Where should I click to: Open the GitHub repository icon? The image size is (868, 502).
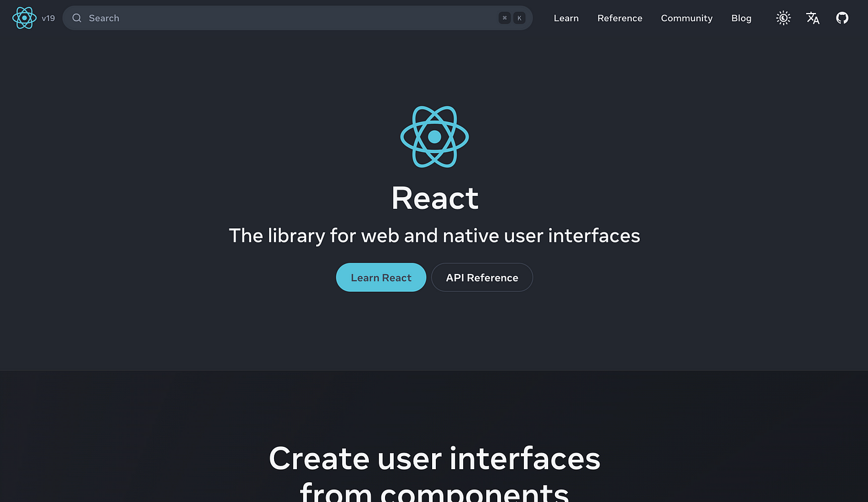842,18
